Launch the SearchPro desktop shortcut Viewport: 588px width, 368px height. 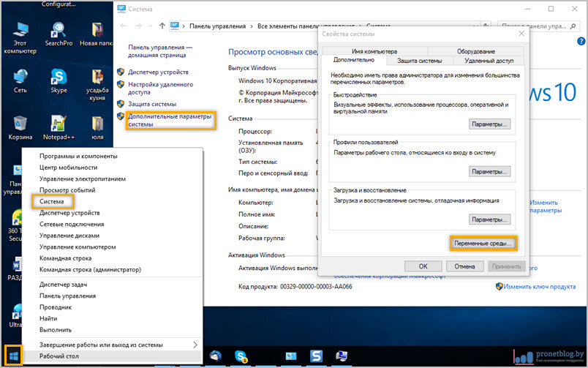(59, 34)
